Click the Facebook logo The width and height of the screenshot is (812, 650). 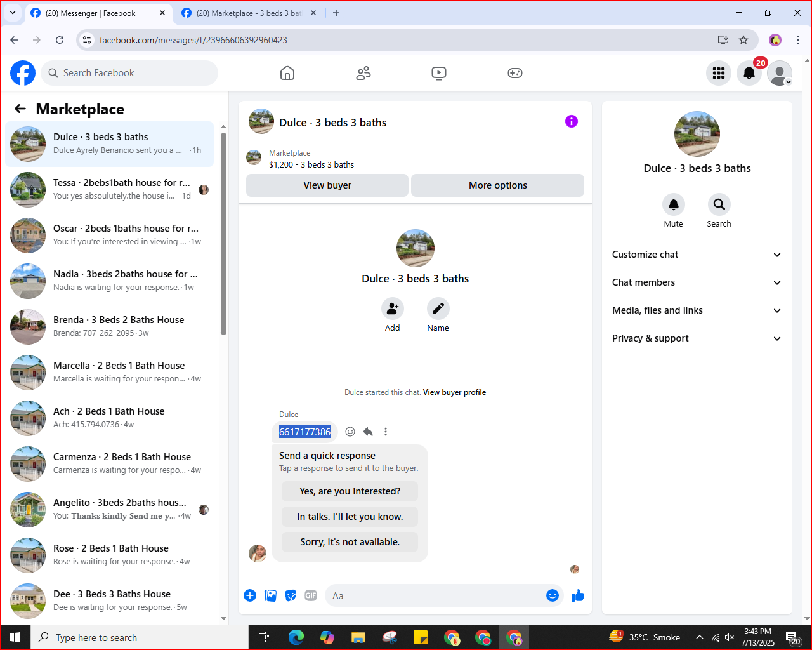(x=23, y=73)
